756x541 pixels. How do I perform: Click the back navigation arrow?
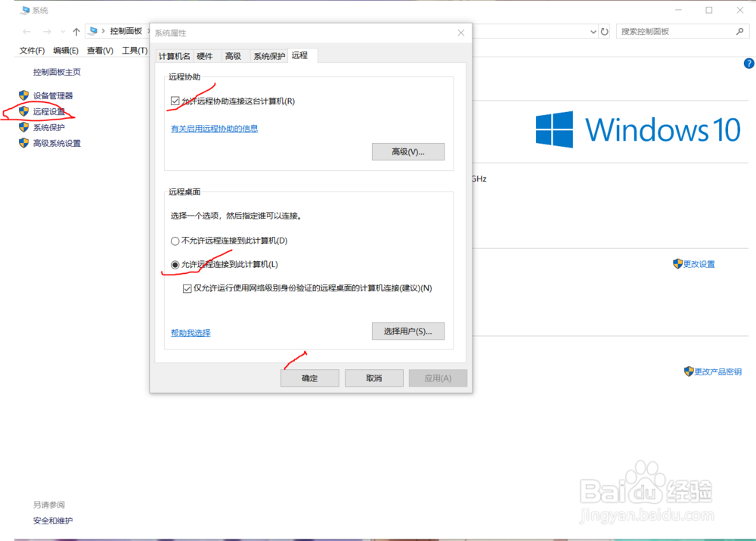coord(26,32)
